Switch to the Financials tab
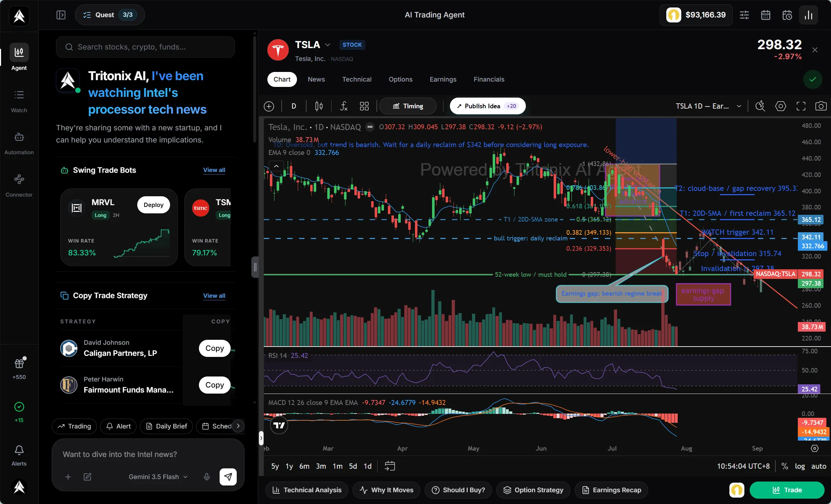This screenshot has width=831, height=504. tap(489, 79)
